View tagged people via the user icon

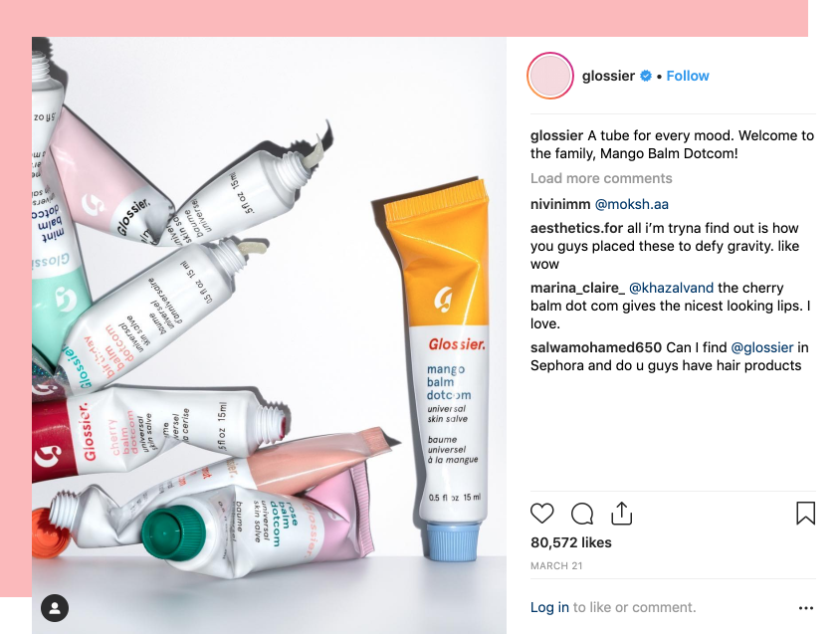(55, 608)
